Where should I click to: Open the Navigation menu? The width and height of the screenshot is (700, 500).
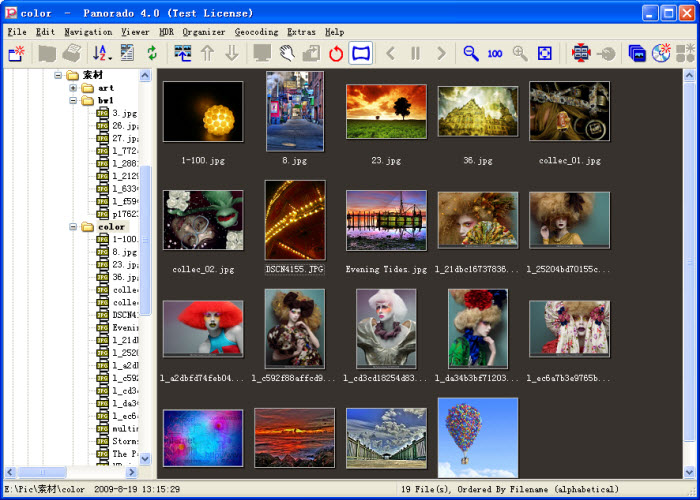click(88, 32)
